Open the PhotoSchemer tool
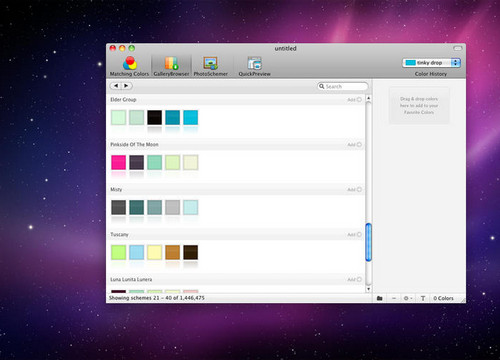Image resolution: width=500 pixels, height=360 pixels. click(211, 66)
